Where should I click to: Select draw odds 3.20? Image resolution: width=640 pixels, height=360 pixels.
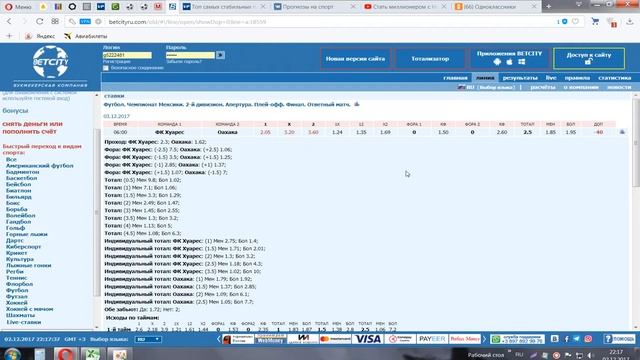point(289,132)
